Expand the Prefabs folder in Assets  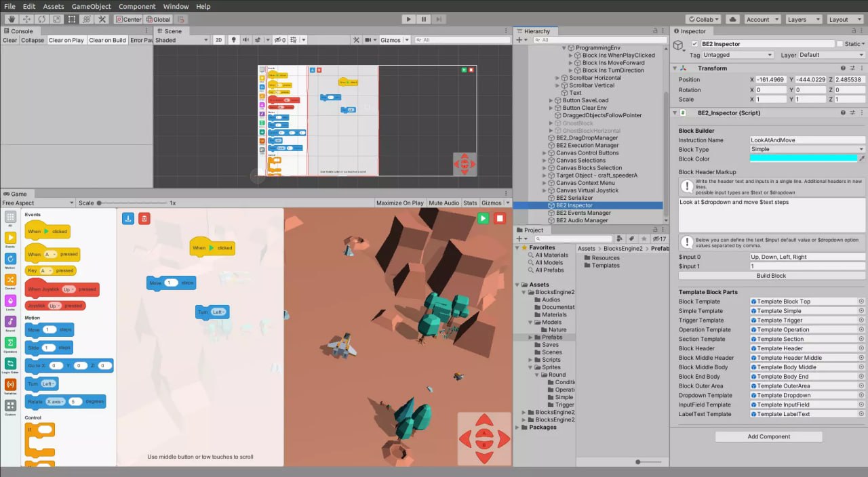(x=531, y=337)
